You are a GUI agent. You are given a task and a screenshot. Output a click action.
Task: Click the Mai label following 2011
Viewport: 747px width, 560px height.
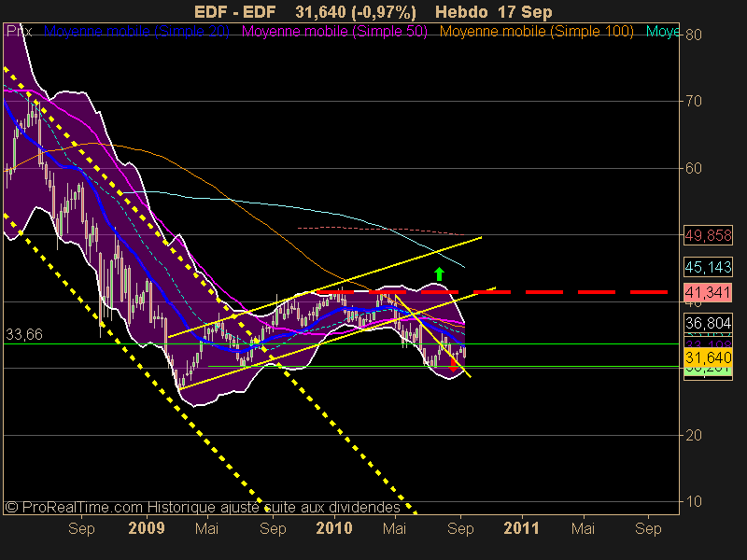click(583, 528)
